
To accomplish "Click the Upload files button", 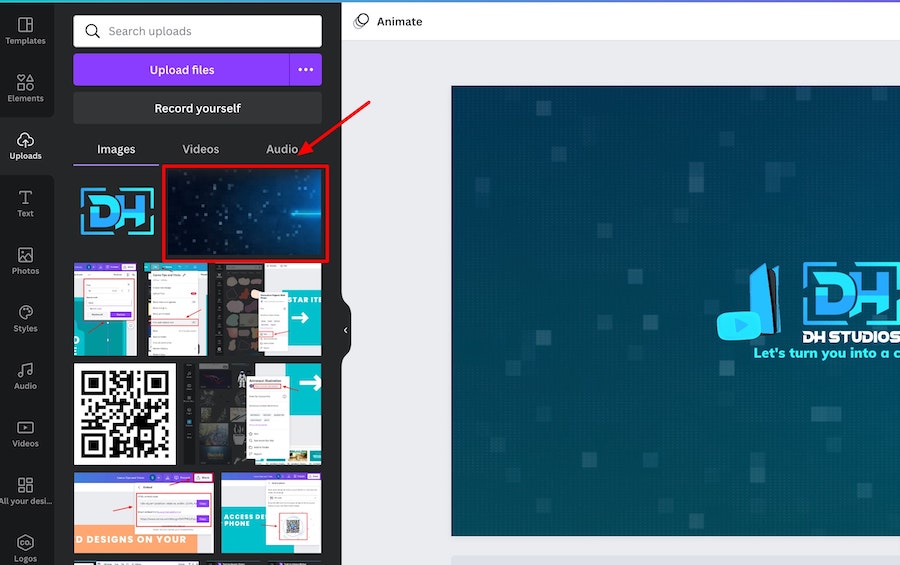I will (181, 70).
